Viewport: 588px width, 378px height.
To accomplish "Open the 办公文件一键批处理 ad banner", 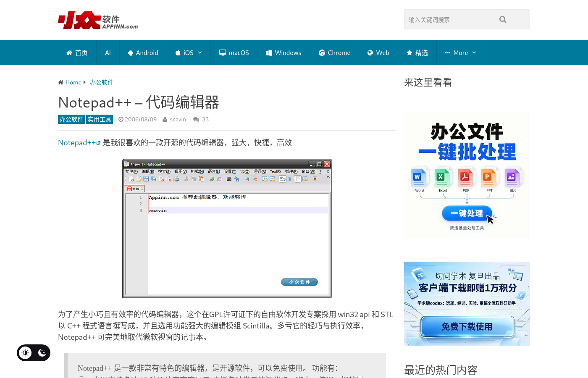I will pyautogui.click(x=467, y=176).
